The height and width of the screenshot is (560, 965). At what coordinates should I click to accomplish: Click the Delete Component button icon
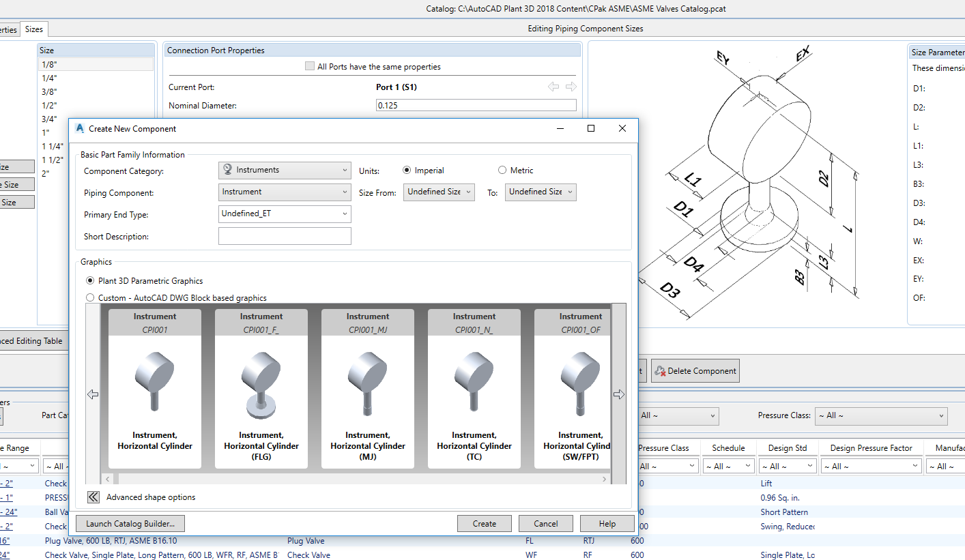tap(660, 371)
